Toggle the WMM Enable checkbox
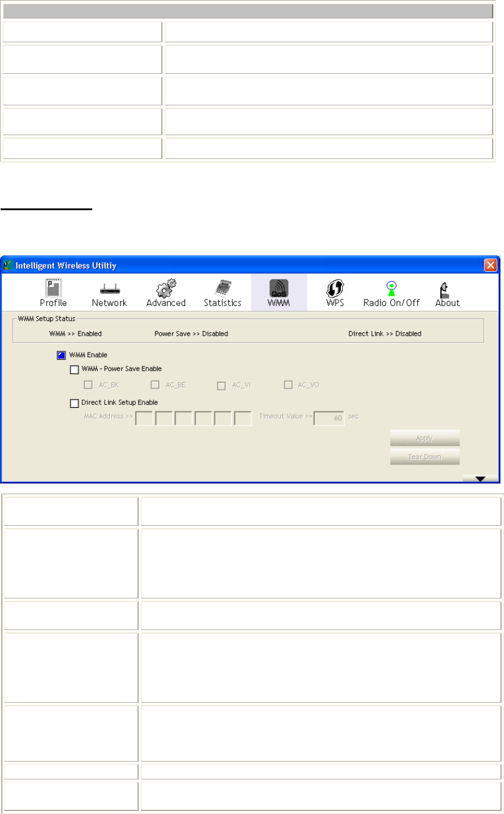The height and width of the screenshot is (814, 504). pos(61,355)
